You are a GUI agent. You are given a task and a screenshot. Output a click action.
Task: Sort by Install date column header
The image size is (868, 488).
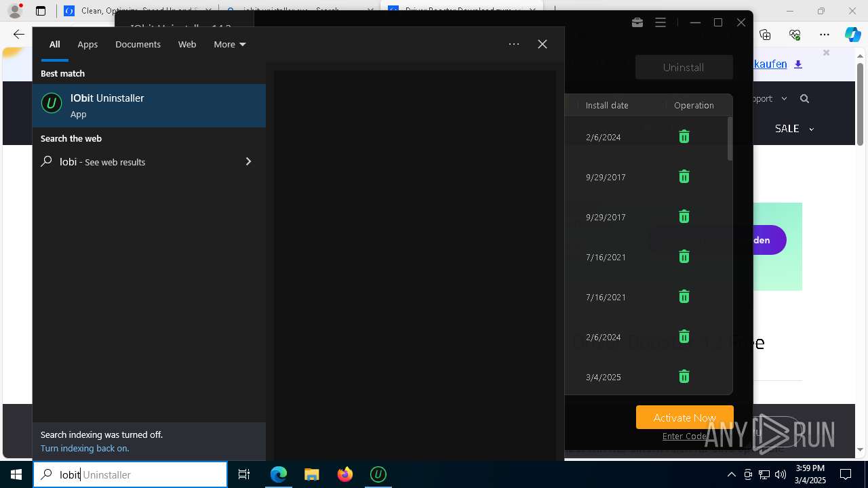[607, 105]
